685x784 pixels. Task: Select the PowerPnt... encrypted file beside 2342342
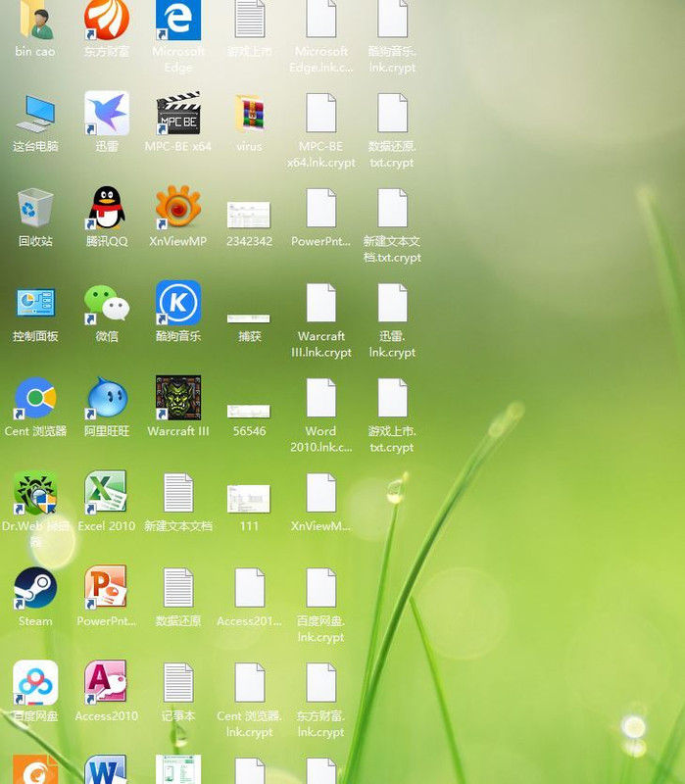click(x=321, y=208)
